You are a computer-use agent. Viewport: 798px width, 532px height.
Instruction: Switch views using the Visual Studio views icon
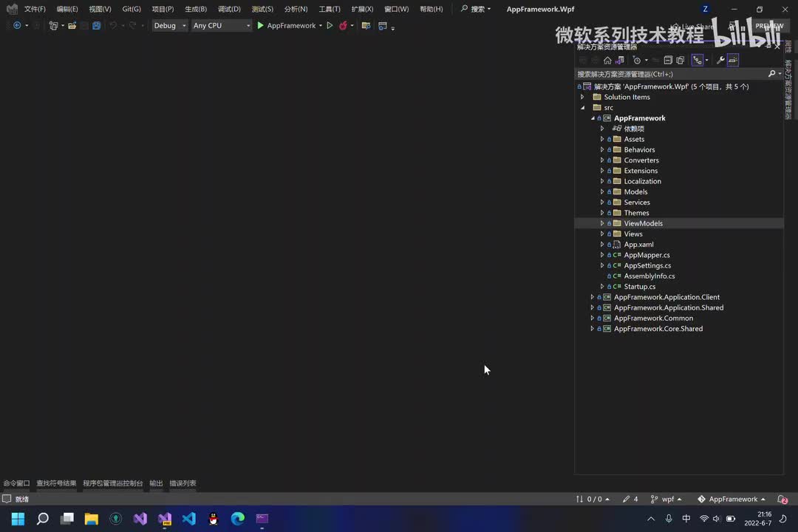[619, 61]
